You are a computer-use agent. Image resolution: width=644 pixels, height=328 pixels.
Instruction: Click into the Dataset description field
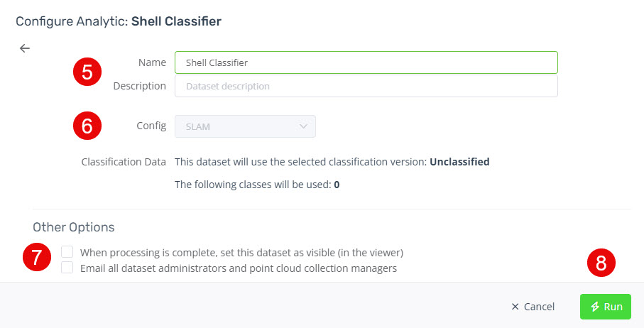[x=366, y=86]
